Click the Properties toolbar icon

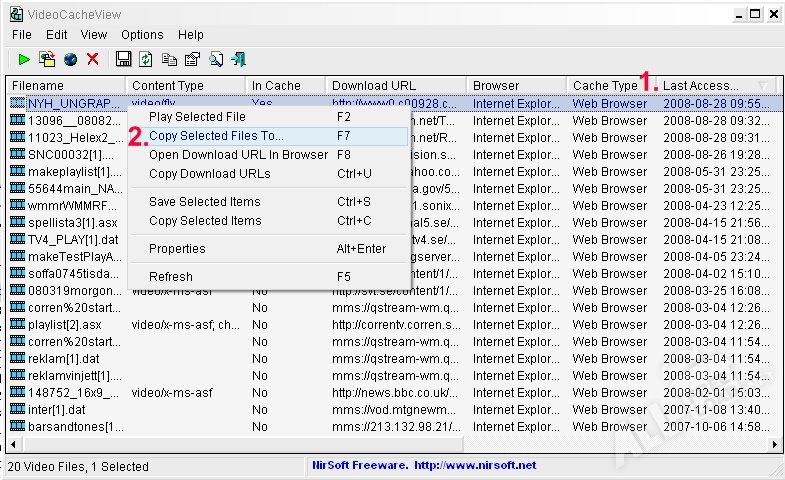click(x=193, y=60)
